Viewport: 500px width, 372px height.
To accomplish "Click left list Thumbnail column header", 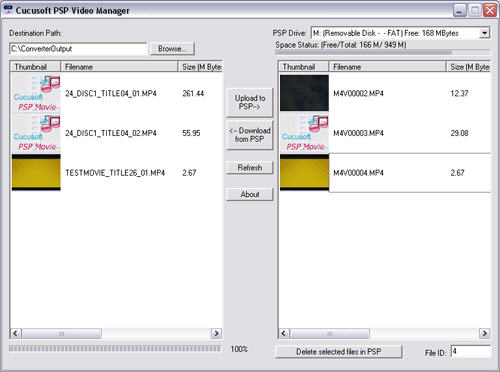I will click(35, 67).
